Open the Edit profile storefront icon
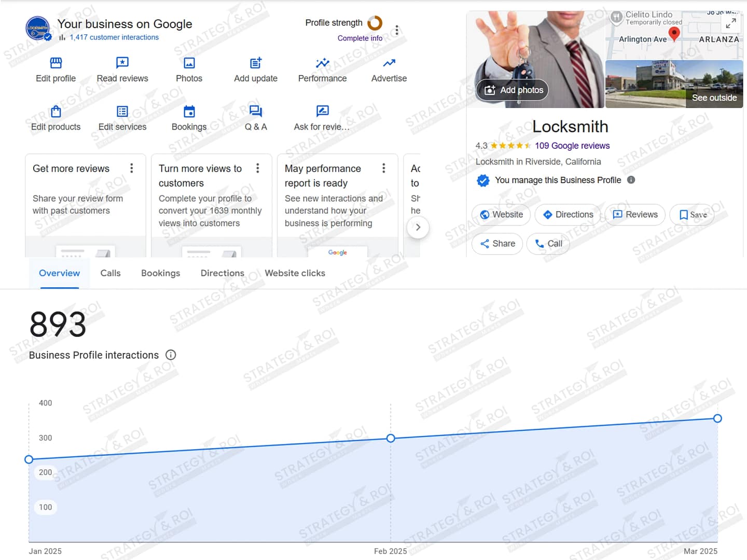 pyautogui.click(x=56, y=63)
